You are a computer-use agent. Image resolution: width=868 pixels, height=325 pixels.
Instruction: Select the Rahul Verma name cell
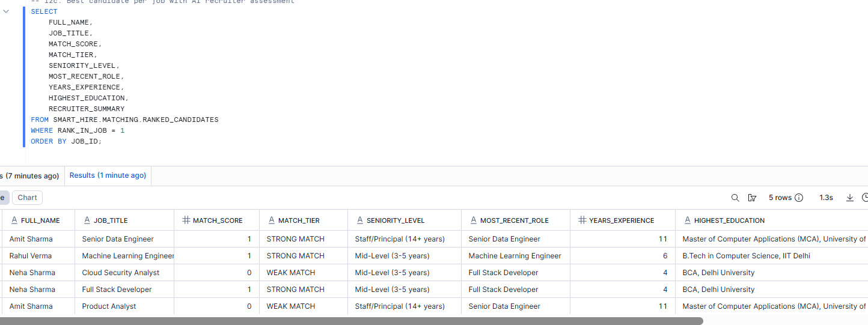click(x=31, y=256)
